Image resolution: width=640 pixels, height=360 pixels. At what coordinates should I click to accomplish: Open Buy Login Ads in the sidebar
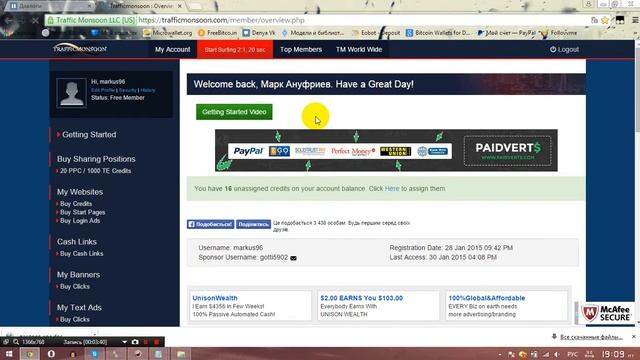coord(80,221)
